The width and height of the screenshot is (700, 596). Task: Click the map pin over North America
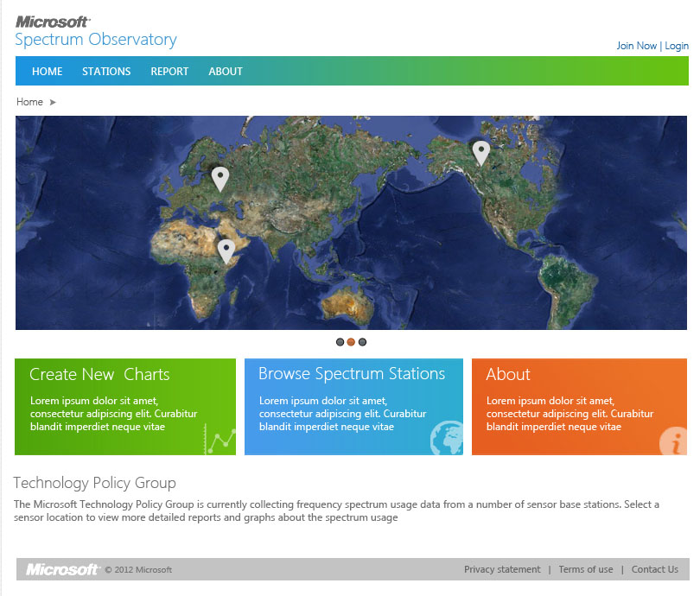[480, 152]
